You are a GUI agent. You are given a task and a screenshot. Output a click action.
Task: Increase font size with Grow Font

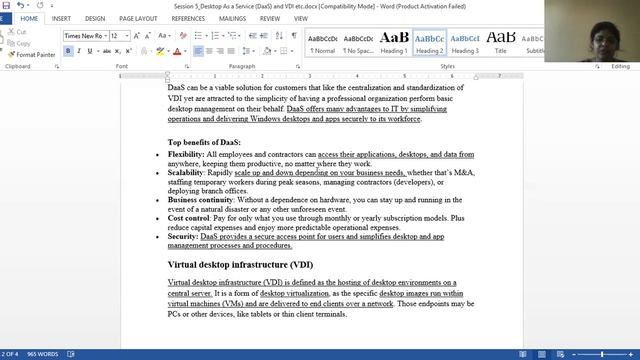click(137, 36)
